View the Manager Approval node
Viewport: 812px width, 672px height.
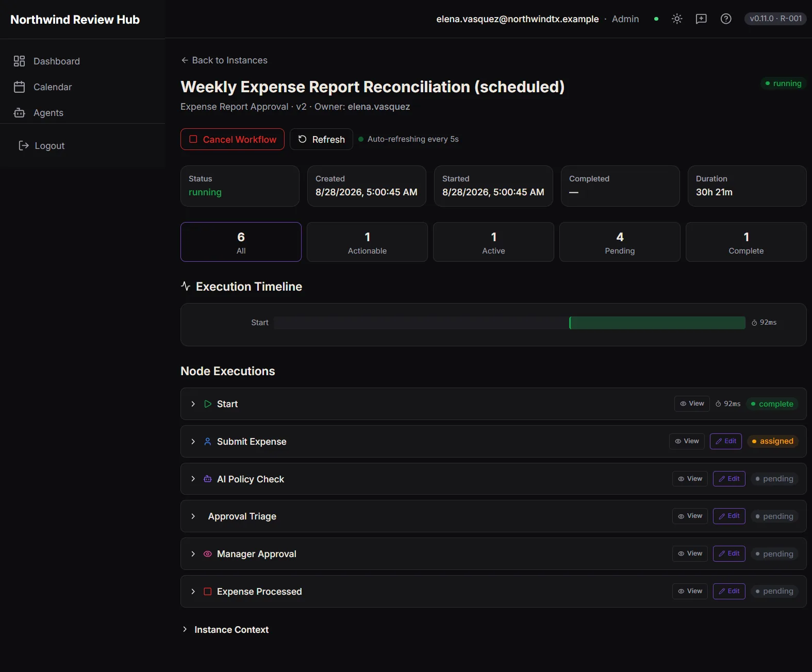690,553
